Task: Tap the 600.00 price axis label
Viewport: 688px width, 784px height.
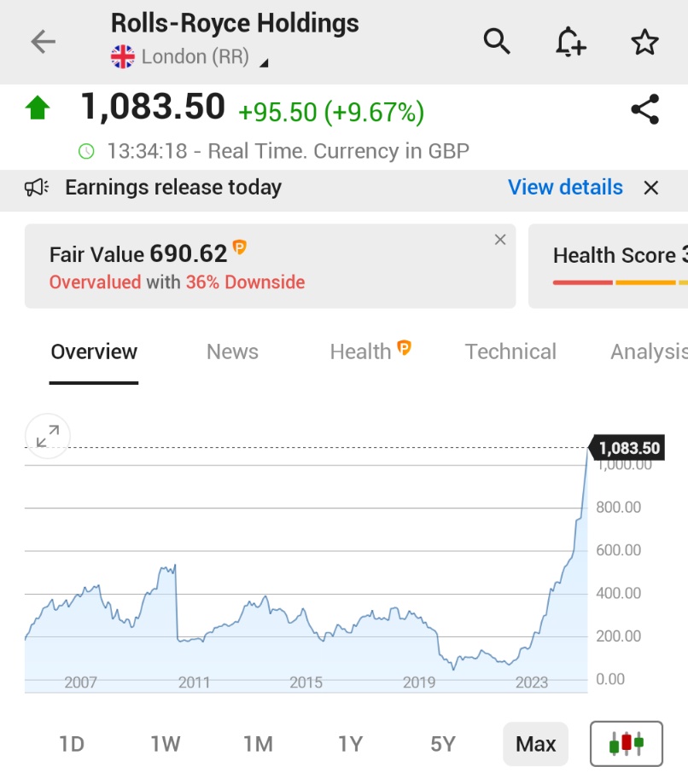Action: point(619,550)
